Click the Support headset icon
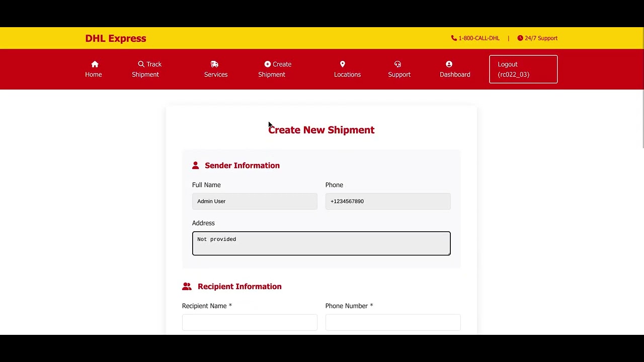 coord(397,64)
